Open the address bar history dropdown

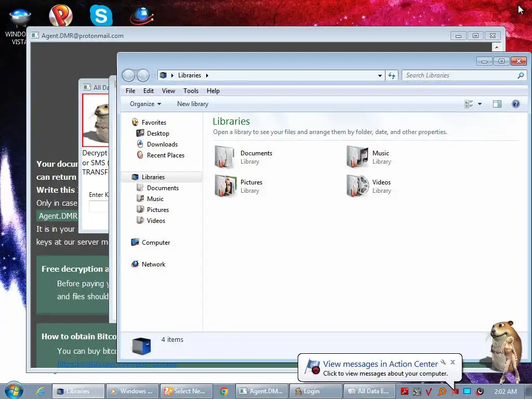380,75
